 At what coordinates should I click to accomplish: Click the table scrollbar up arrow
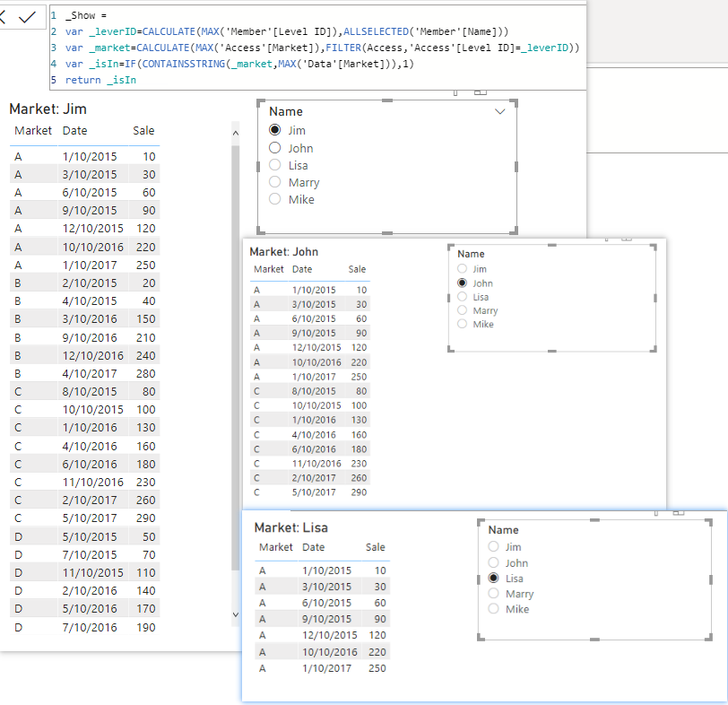pos(236,133)
